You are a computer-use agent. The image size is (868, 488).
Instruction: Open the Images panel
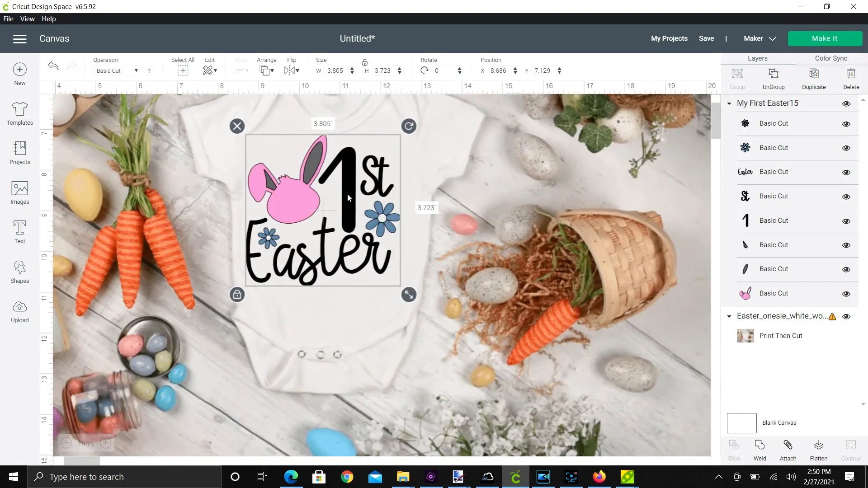[x=19, y=192]
